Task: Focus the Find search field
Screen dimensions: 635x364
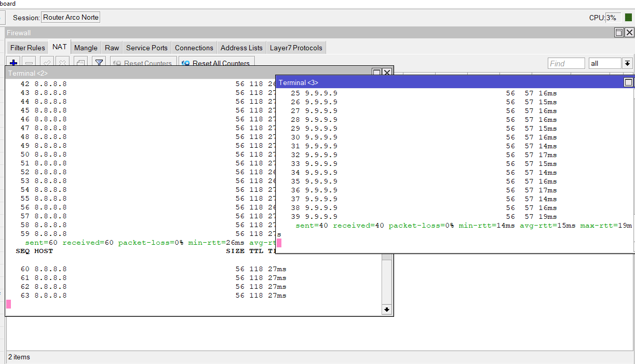Action: click(566, 63)
